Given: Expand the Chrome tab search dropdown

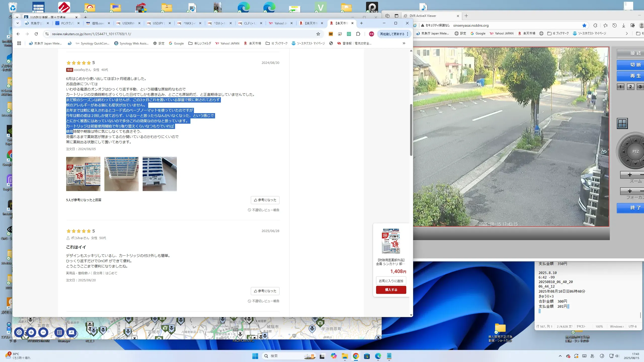Looking at the screenshot, I should click(17, 23).
